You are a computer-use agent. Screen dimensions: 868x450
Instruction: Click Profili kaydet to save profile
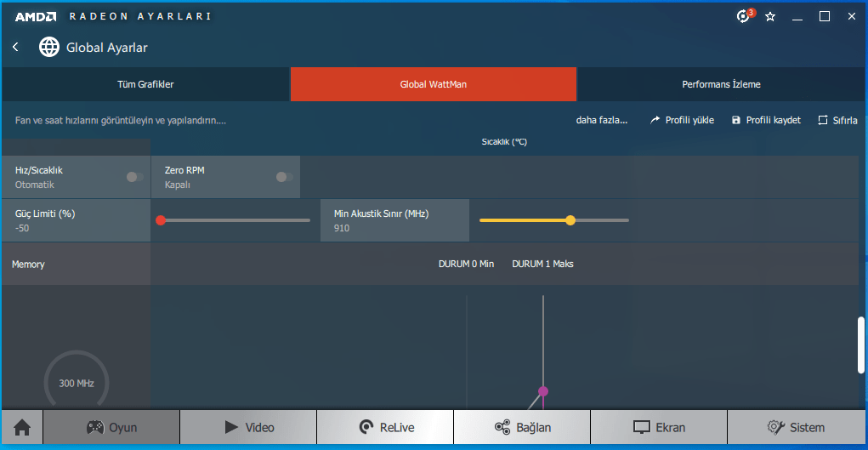click(767, 120)
